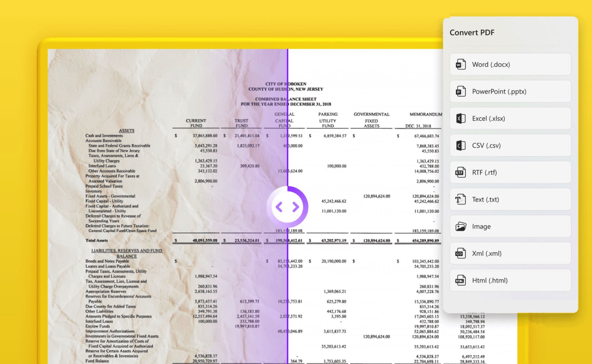The width and height of the screenshot is (592, 364).
Task: Click COMBINED BALANCE SHEET title
Action: (x=286, y=99)
